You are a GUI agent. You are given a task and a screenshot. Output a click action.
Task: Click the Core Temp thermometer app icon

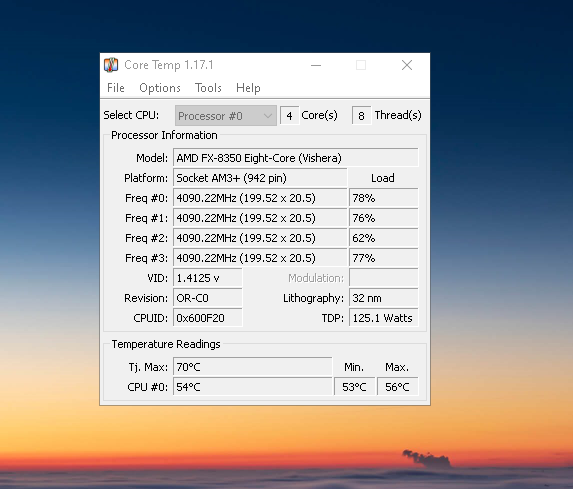coord(111,65)
